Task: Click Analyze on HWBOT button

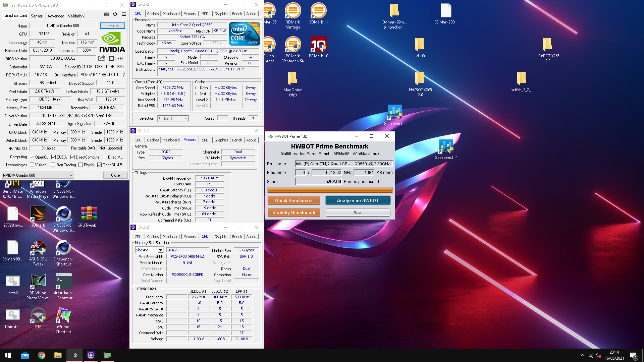Action: tap(358, 200)
